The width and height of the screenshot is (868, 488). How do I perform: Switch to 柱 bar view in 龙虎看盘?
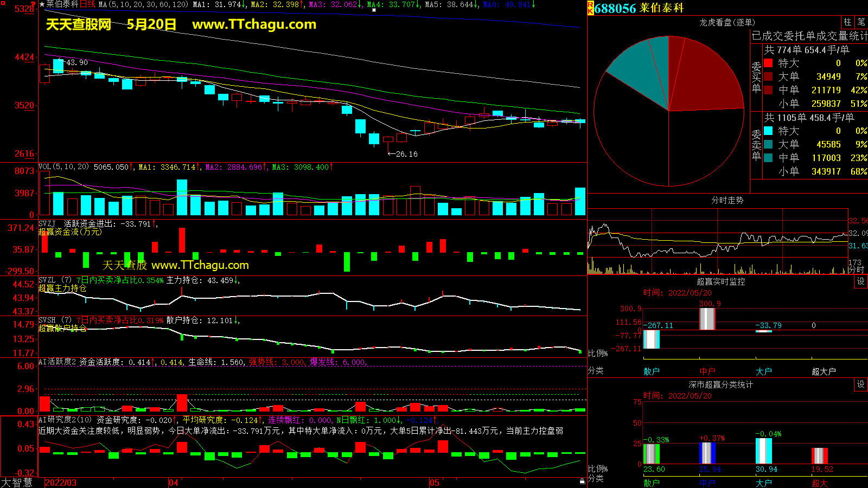coord(847,22)
